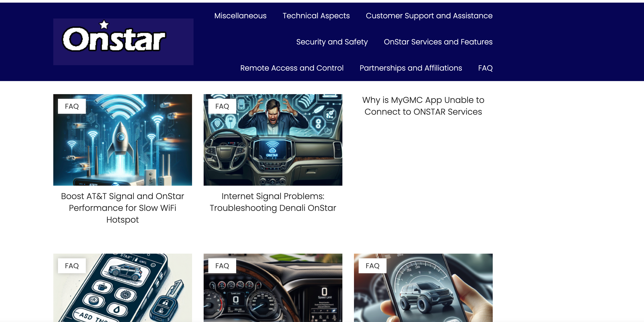Open the handheld phone SUV thumbnail
The width and height of the screenshot is (644, 322).
423,288
